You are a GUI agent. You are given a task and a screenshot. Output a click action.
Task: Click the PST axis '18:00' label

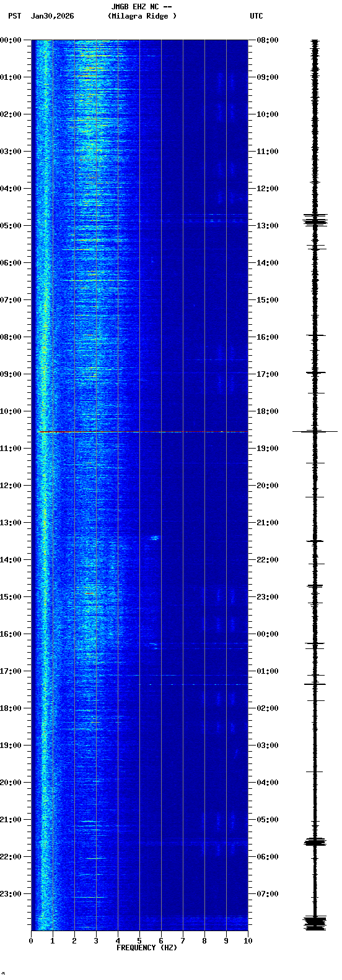pos(11,708)
